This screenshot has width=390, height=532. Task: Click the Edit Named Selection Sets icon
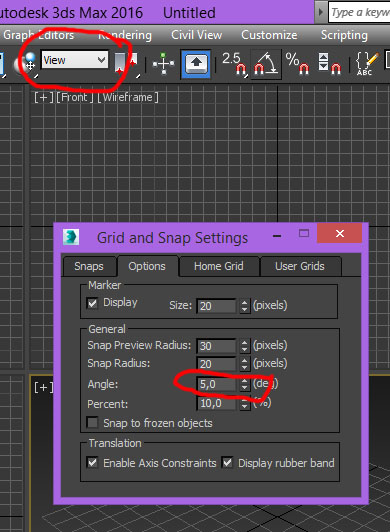367,64
